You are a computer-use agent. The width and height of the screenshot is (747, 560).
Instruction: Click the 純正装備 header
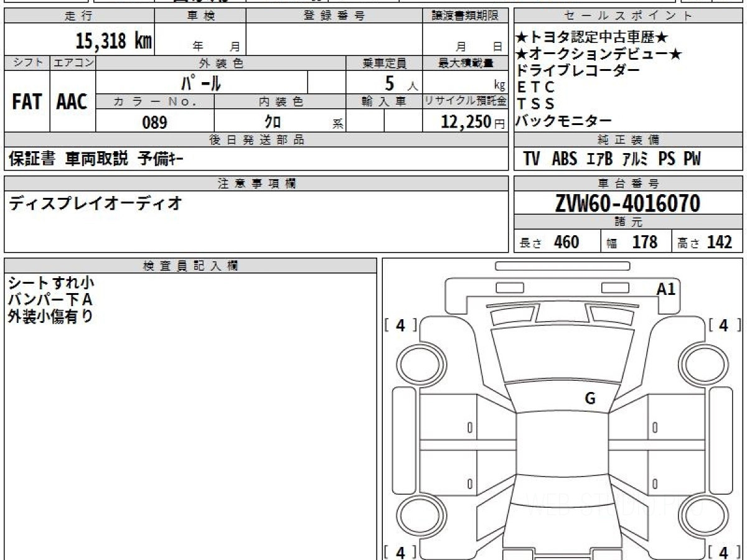tap(628, 140)
